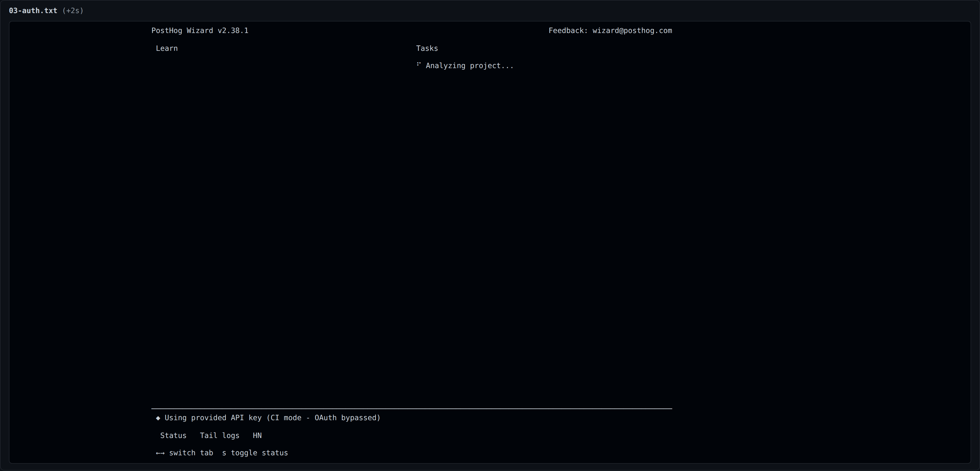Screen dimensions: 980x471
Task: Click the Learn panel heading
Action: (x=167, y=48)
